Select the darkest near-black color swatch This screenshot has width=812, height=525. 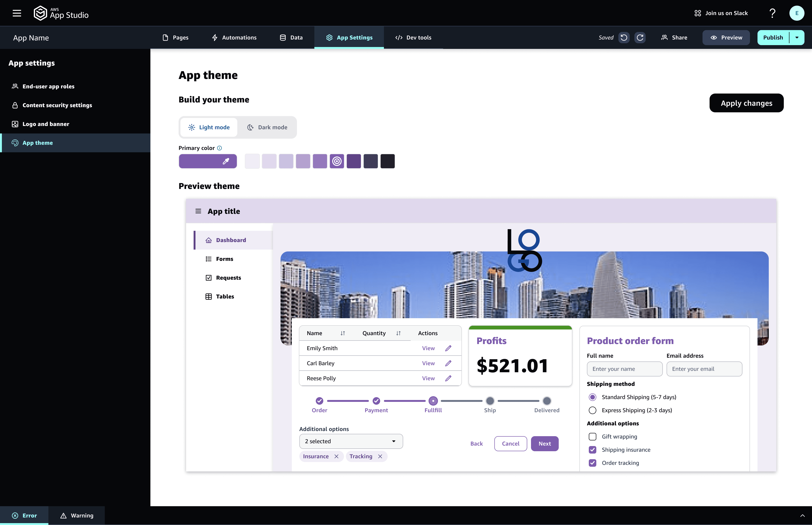pos(387,161)
